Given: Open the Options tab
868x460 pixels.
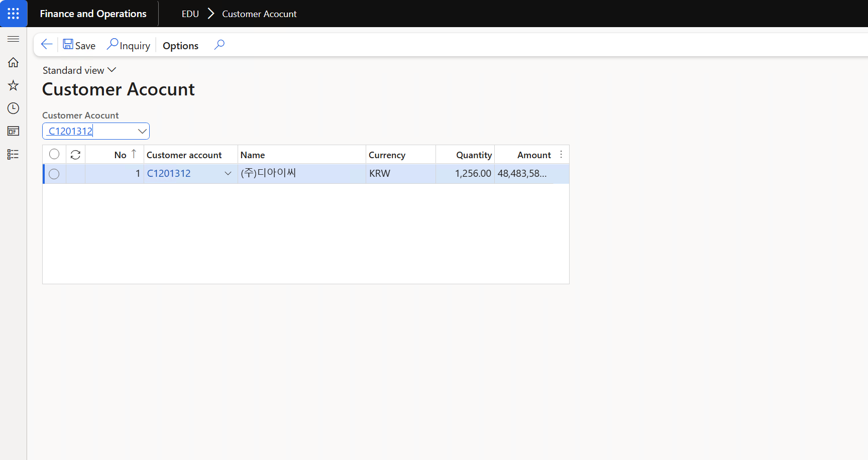Looking at the screenshot, I should [180, 46].
